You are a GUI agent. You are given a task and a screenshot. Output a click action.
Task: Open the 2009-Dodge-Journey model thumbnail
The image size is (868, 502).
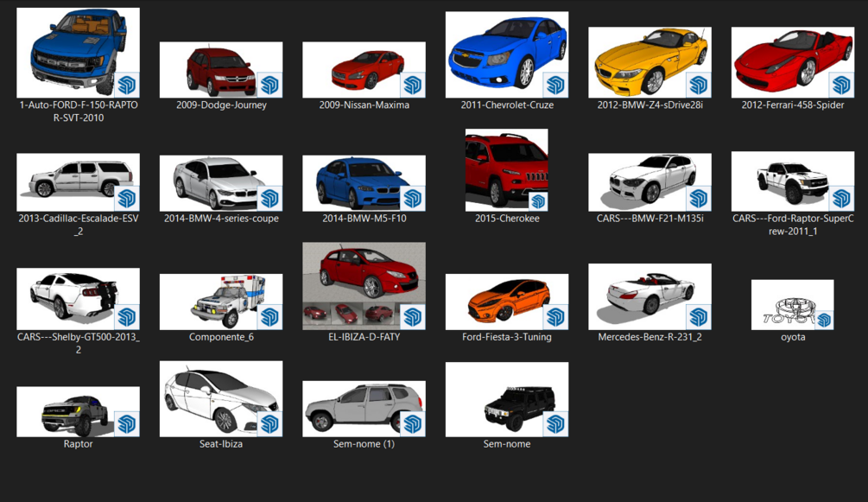(x=221, y=70)
